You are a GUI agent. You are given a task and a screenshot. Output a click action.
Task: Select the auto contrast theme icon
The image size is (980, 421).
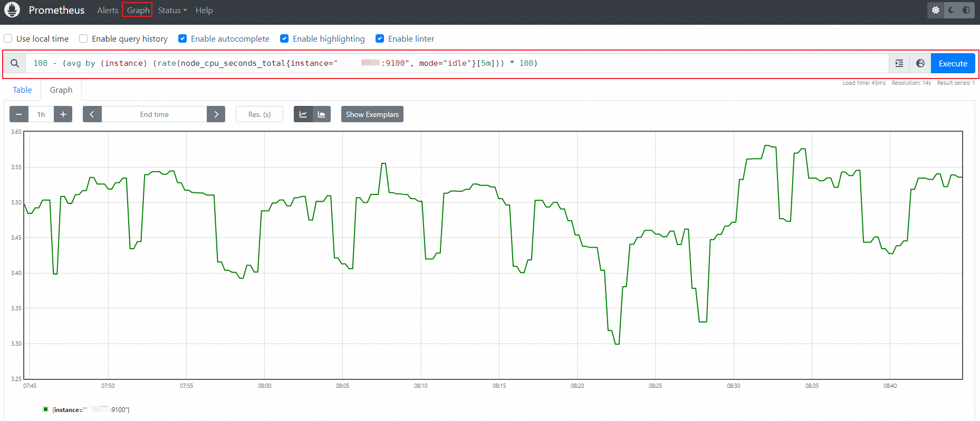click(x=966, y=10)
